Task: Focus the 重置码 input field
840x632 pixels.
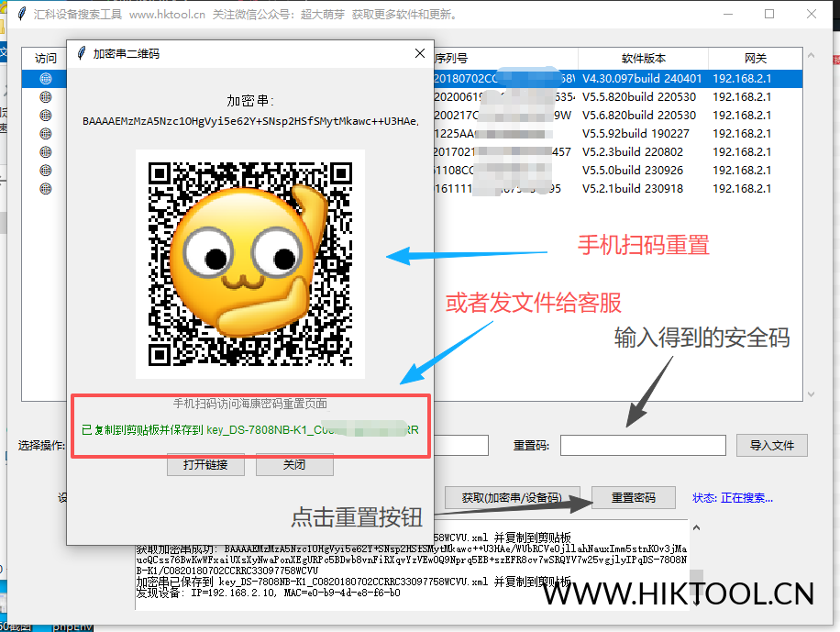Action: click(643, 446)
